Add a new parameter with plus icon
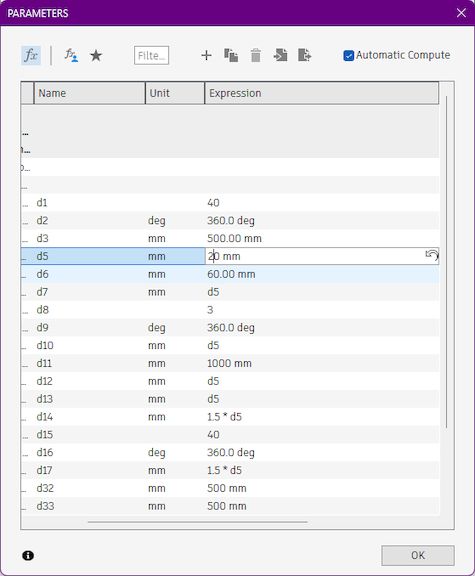Viewport: 475px width, 576px height. (x=206, y=55)
